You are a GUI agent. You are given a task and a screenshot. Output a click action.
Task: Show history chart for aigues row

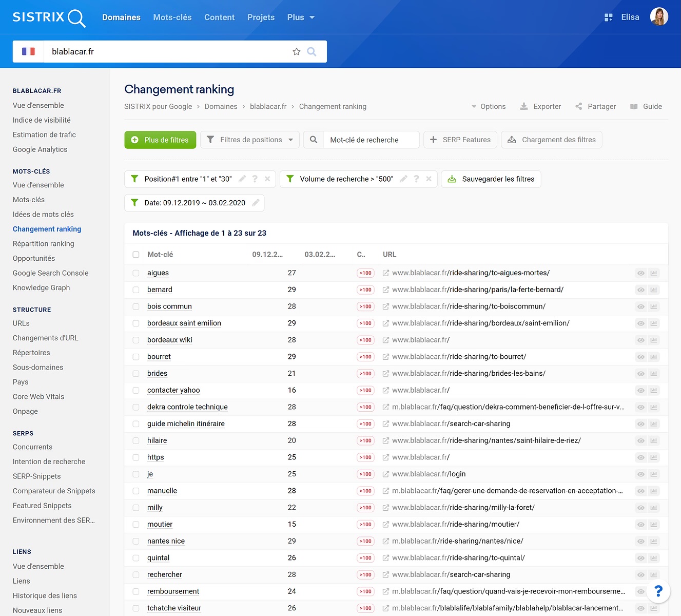pyautogui.click(x=654, y=273)
